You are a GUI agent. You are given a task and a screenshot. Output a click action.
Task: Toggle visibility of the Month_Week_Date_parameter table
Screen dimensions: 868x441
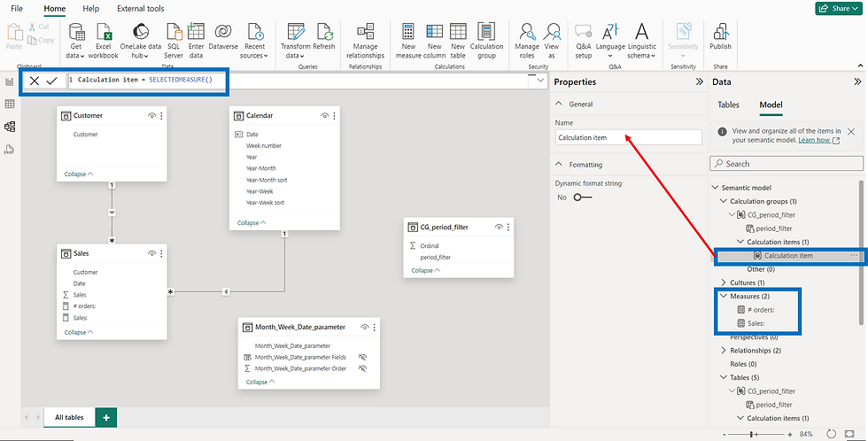click(x=365, y=327)
